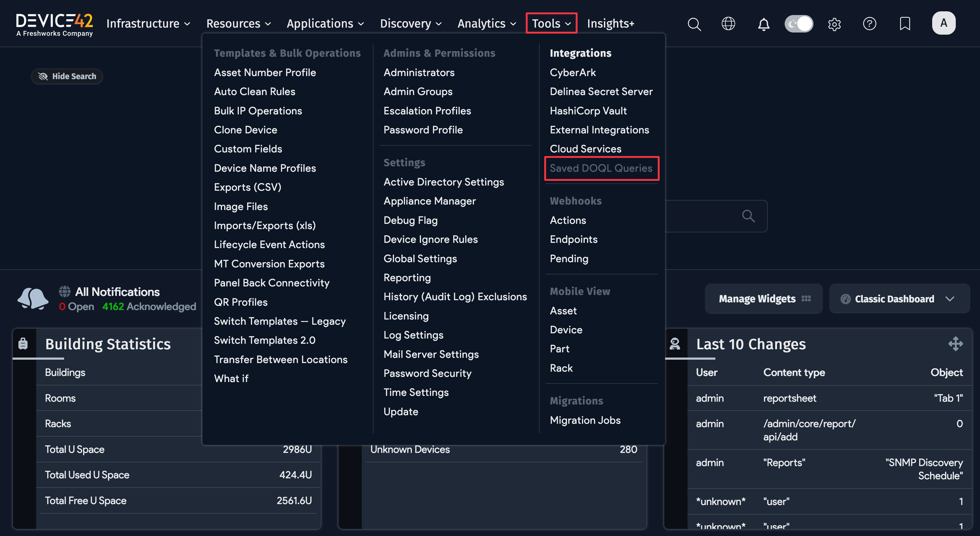Click the help question mark icon

pos(870,24)
